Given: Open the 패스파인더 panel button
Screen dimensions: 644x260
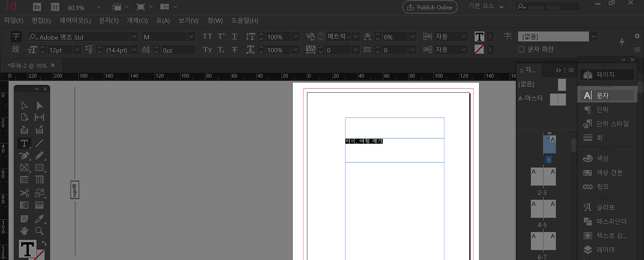Looking at the screenshot, I should tap(608, 221).
